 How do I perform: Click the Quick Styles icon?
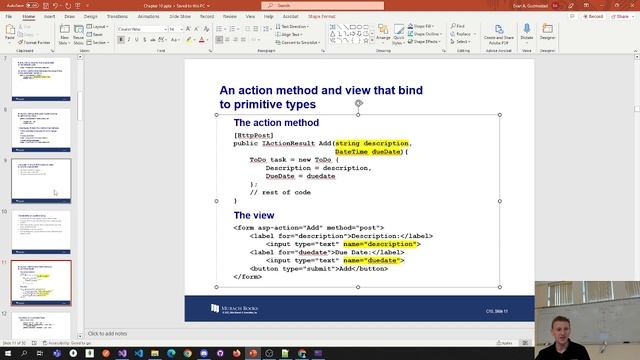click(398, 34)
